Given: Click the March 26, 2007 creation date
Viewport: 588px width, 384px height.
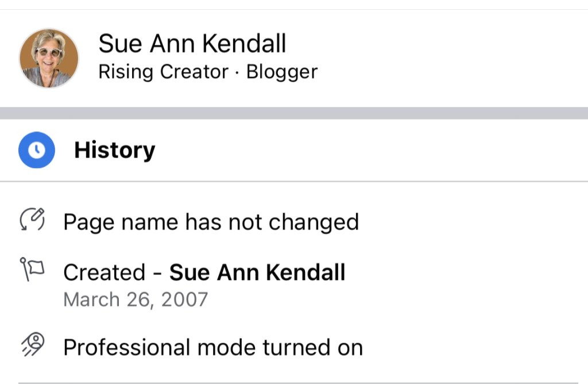Looking at the screenshot, I should pyautogui.click(x=136, y=299).
